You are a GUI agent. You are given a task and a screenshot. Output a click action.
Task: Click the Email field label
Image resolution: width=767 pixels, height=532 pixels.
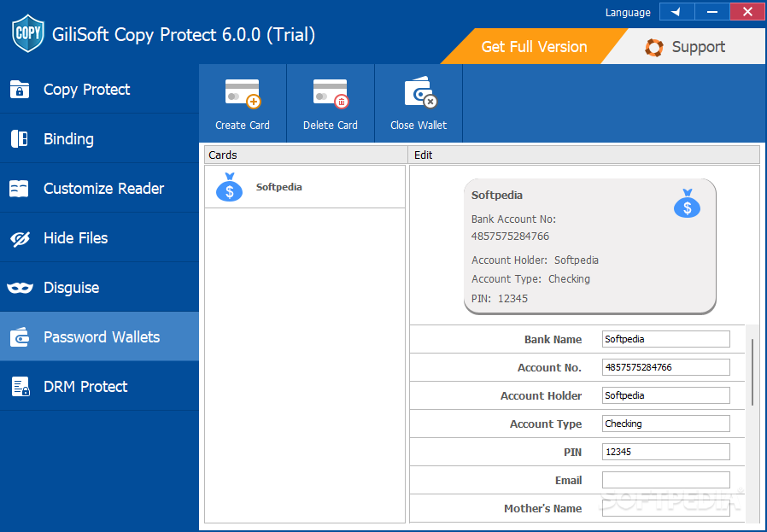pyautogui.click(x=568, y=481)
